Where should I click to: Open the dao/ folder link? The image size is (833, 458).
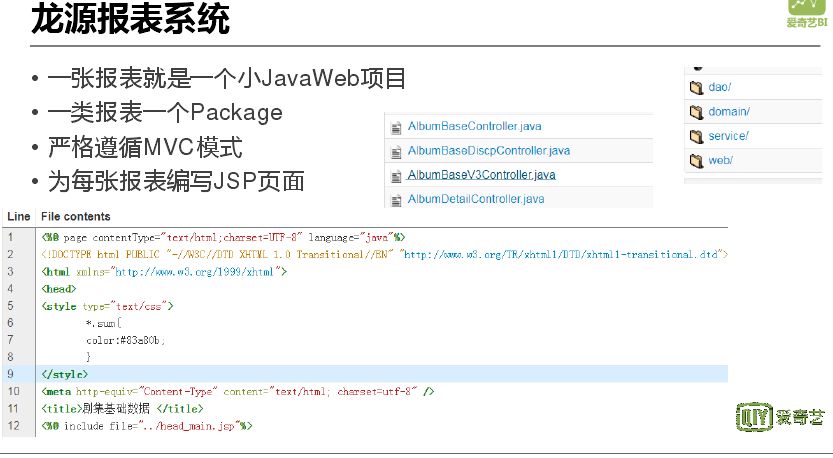coord(719,87)
